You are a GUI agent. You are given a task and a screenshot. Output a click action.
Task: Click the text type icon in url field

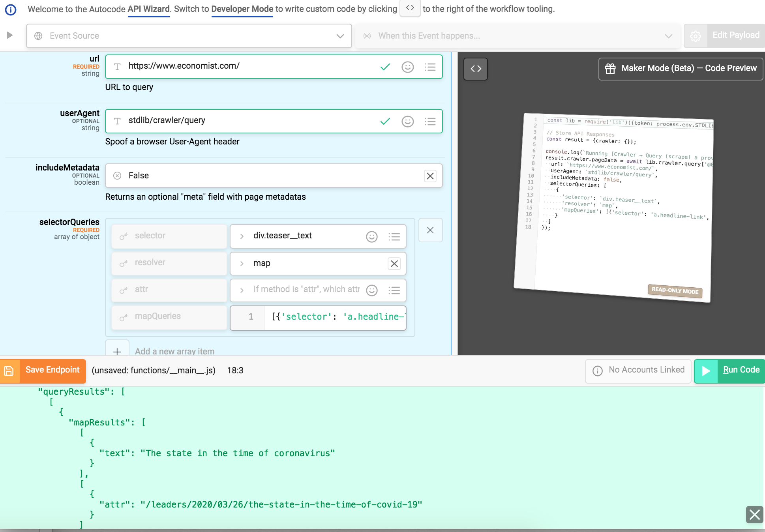coord(117,67)
